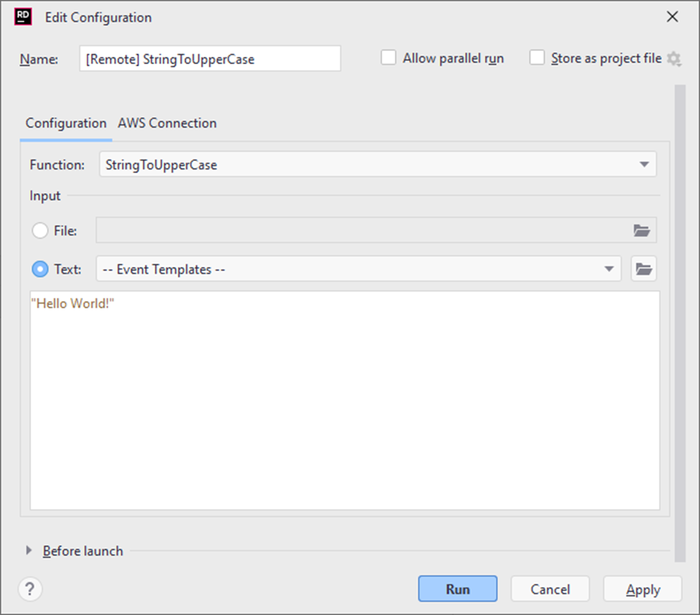Select the File input radio button
700x615 pixels.
40,231
